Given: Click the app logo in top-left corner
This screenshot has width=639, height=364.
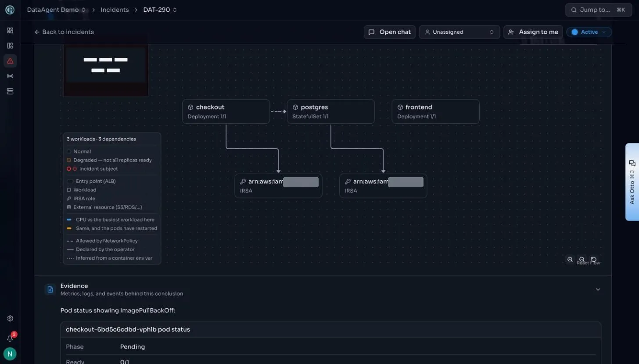Looking at the screenshot, I should pyautogui.click(x=10, y=10).
